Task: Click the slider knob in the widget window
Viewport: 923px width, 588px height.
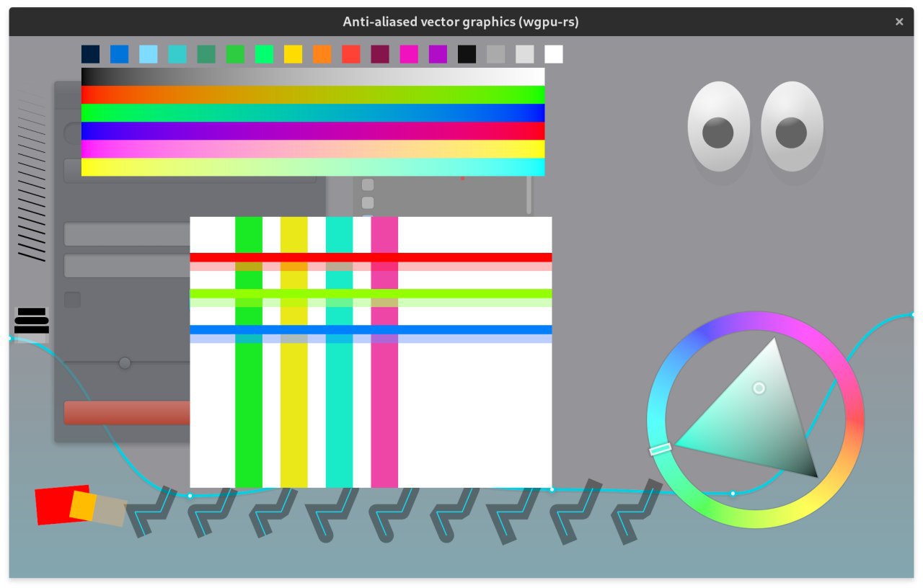Action: (125, 362)
